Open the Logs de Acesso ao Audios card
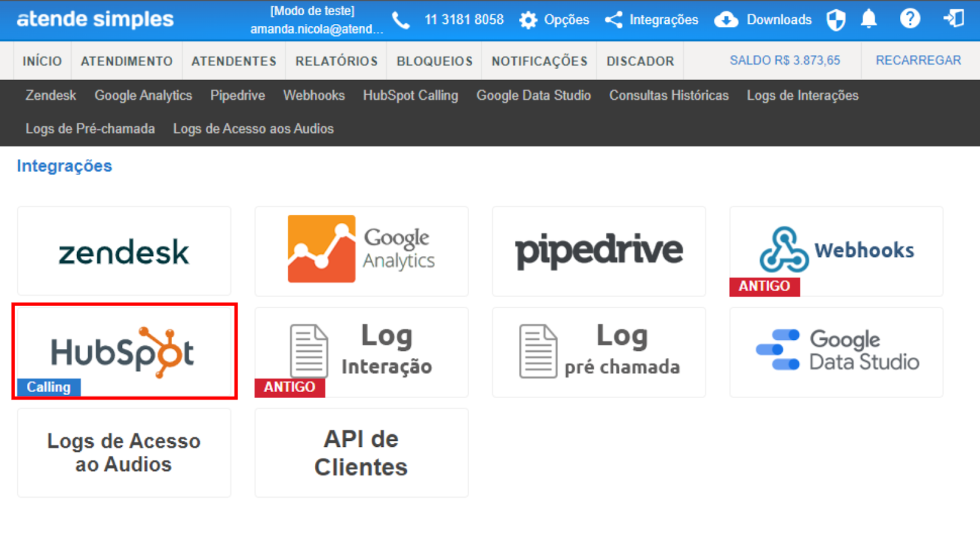This screenshot has width=980, height=551. click(x=124, y=453)
